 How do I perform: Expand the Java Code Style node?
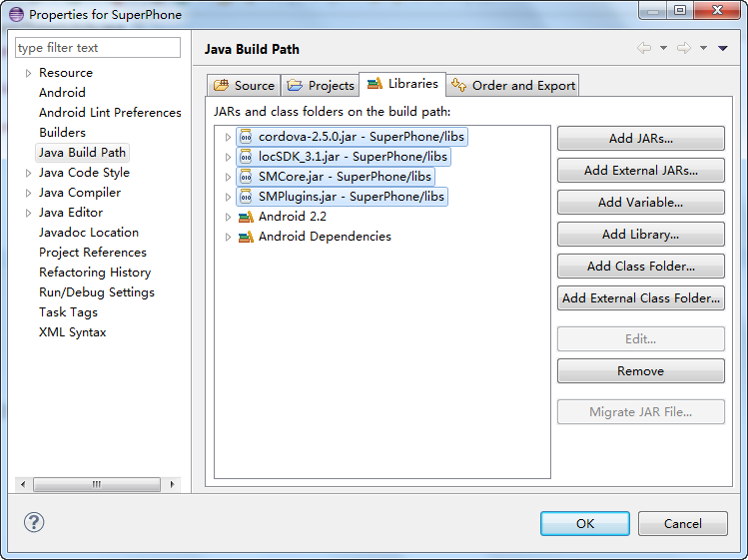pyautogui.click(x=28, y=173)
